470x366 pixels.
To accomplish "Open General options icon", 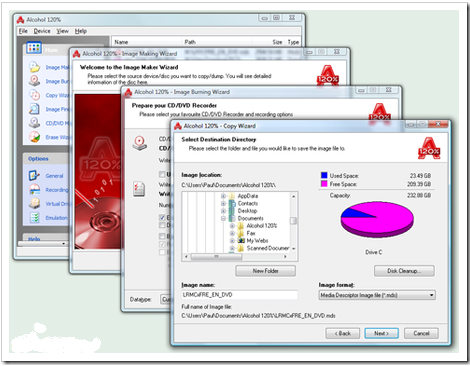I will 34,175.
